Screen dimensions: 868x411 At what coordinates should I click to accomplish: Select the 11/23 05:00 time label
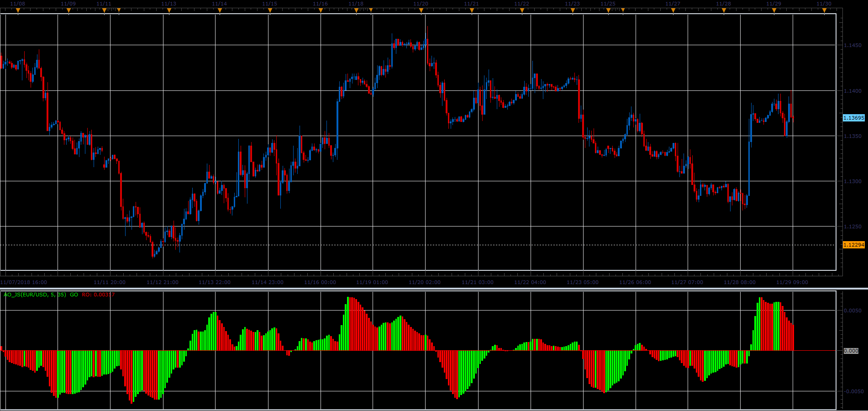583,282
